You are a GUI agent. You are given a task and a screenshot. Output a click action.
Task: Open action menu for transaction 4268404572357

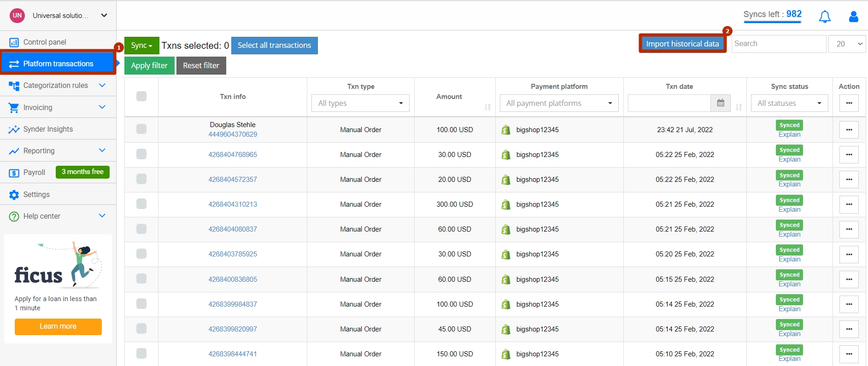pos(849,180)
